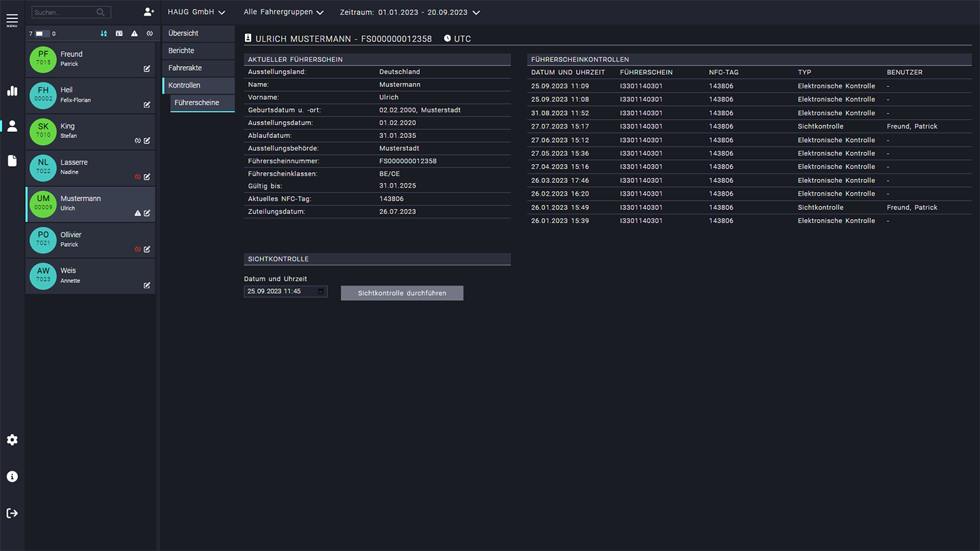
Task: Open the documents icon in sidebar
Action: (12, 161)
